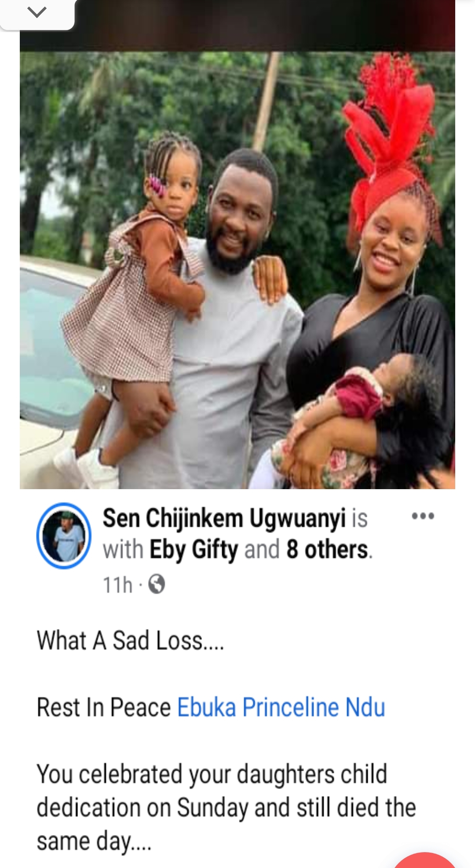Open Sen Chijinkem Ugwuanyi name link
This screenshot has width=475, height=868.
[x=224, y=518]
